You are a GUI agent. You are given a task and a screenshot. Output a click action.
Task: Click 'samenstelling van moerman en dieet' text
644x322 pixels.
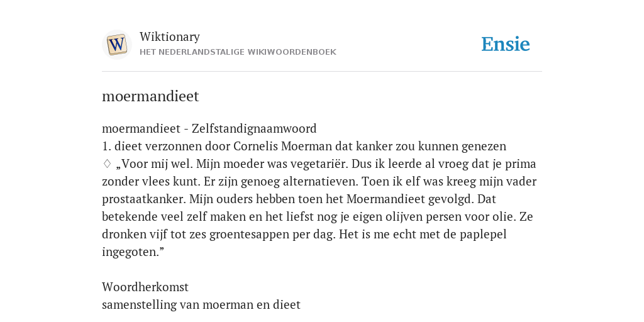pos(201,305)
